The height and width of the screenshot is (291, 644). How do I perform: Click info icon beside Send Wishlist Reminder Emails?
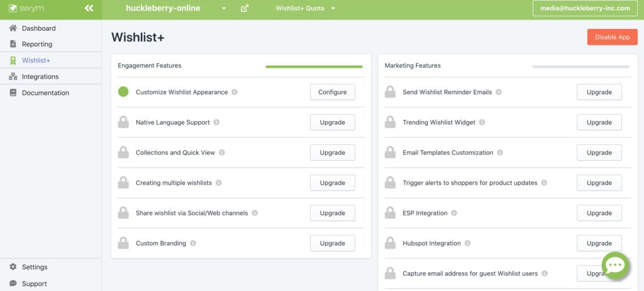(499, 92)
